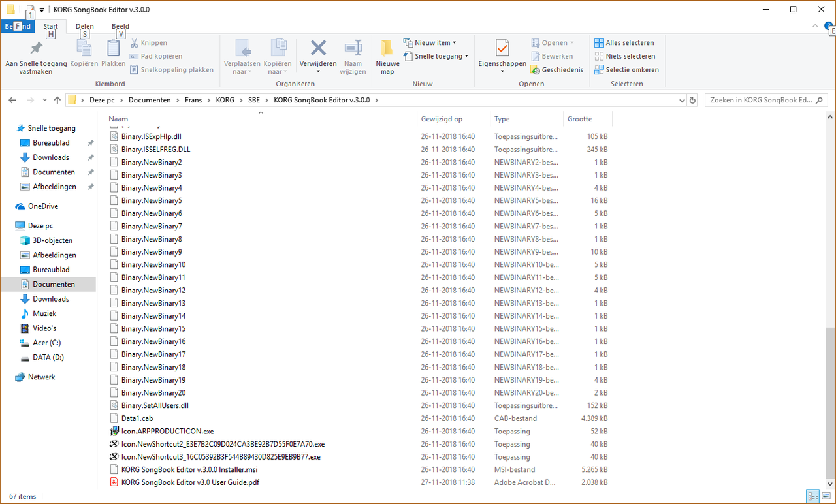This screenshot has width=836, height=504.
Task: Switch to large icons view in status bar
Action: (x=826, y=496)
